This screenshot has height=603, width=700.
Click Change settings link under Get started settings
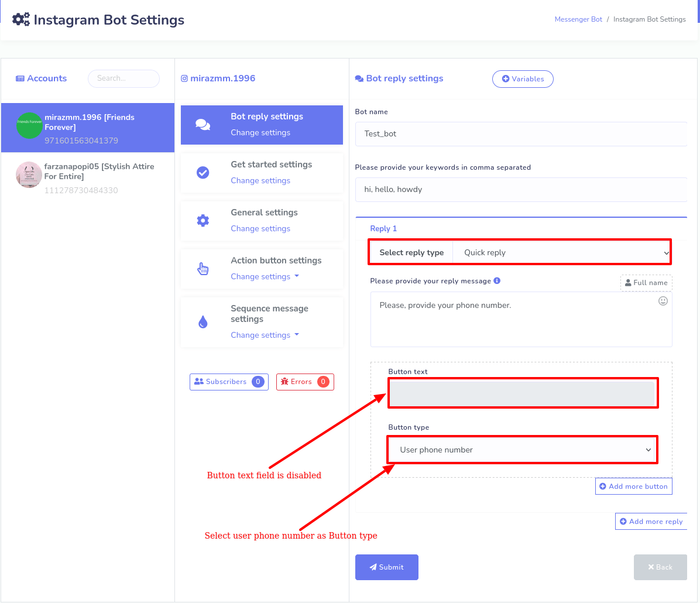click(260, 180)
